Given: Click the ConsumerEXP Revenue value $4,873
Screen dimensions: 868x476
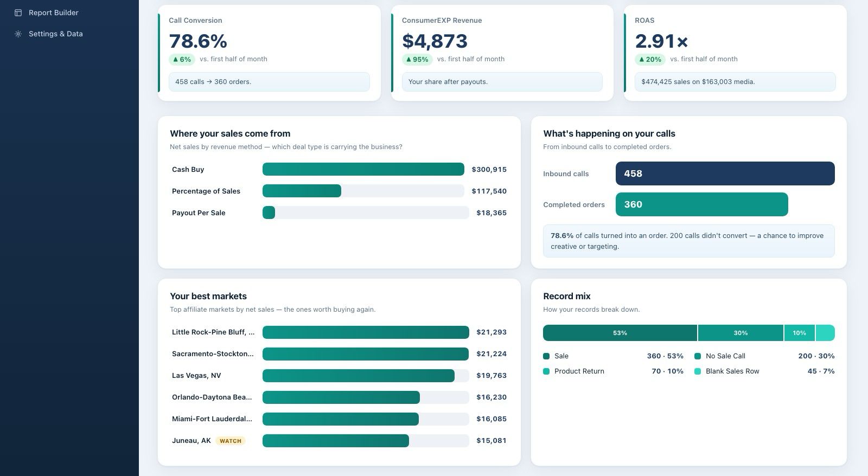Looking at the screenshot, I should tap(435, 41).
